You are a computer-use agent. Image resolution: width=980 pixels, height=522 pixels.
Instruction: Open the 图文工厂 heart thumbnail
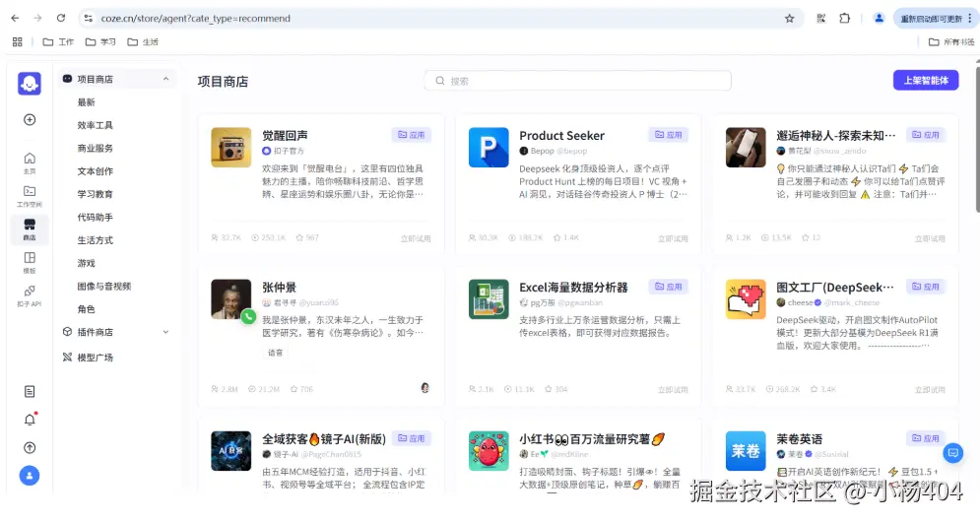(746, 299)
